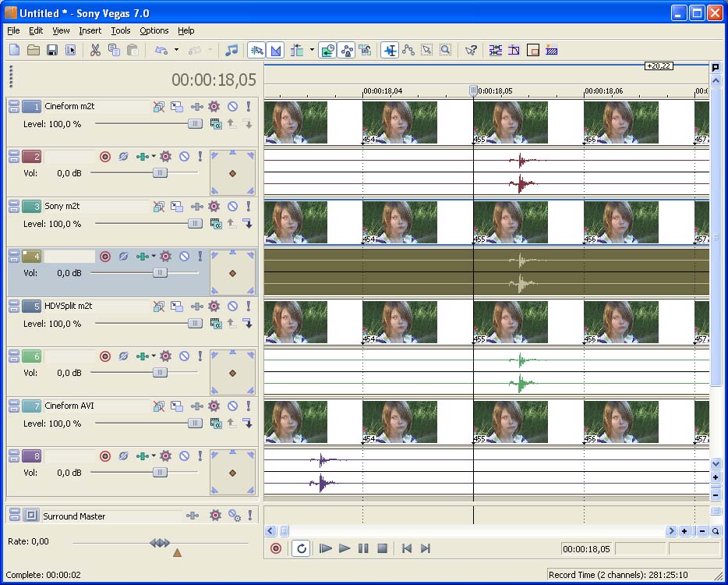Click track name field Cineform AVI
728x585 pixels.
[x=96, y=406]
